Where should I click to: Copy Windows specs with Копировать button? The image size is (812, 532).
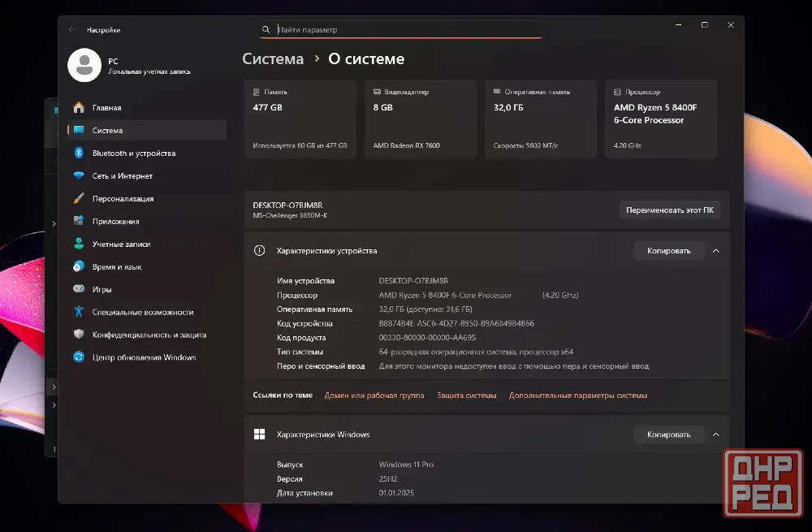pyautogui.click(x=668, y=434)
